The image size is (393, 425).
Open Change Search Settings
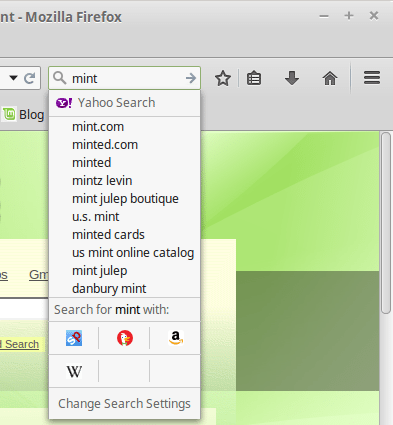(125, 403)
